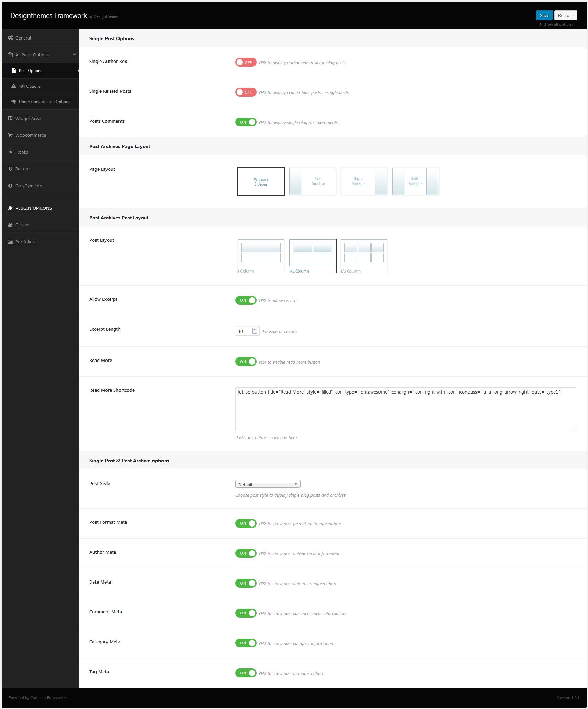
Task: Turn off the Read More toggle
Action: point(246,362)
